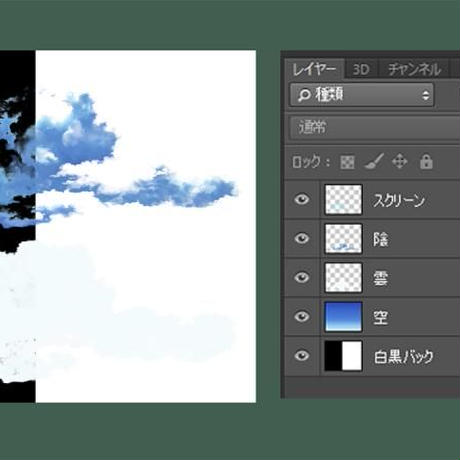Screen dimensions: 460x460
Task: Select the レイヤー tab
Action: 314,69
